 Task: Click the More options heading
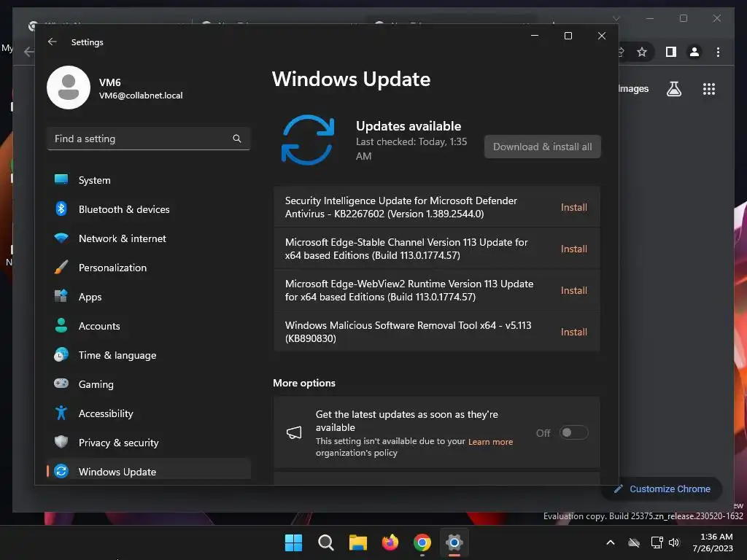(304, 383)
